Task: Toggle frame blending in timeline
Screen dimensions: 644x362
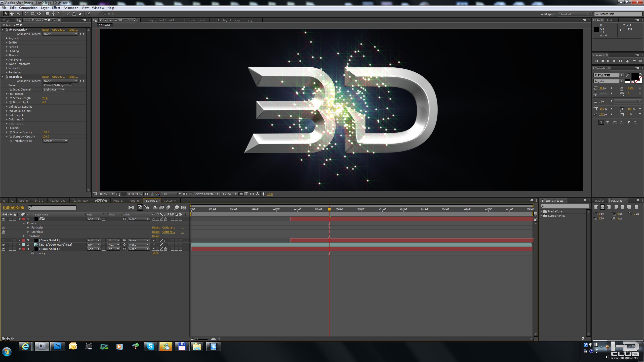Action: 162,207
